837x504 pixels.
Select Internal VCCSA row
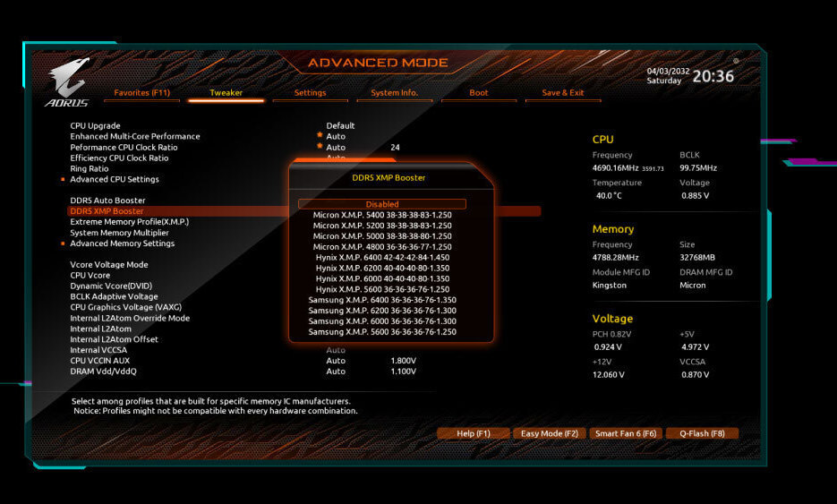98,350
